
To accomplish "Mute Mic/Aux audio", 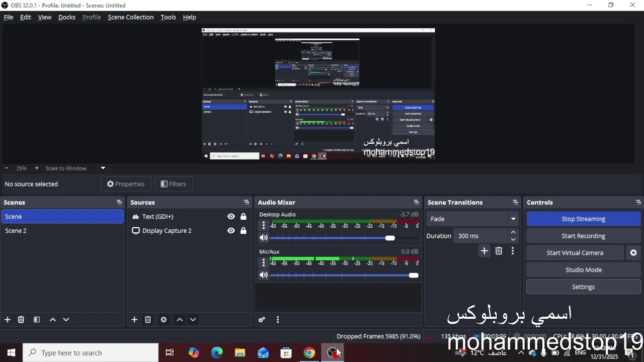I will [264, 275].
